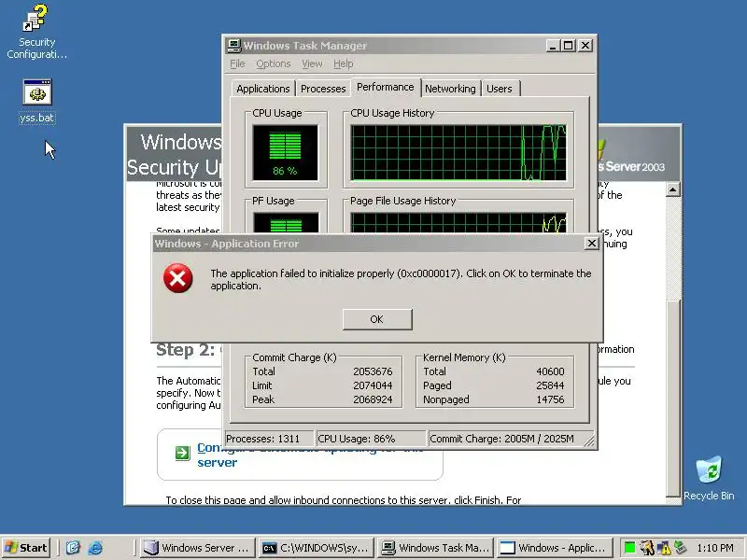Click OK to terminate the application
Viewport: 747px width, 560px height.
[377, 319]
